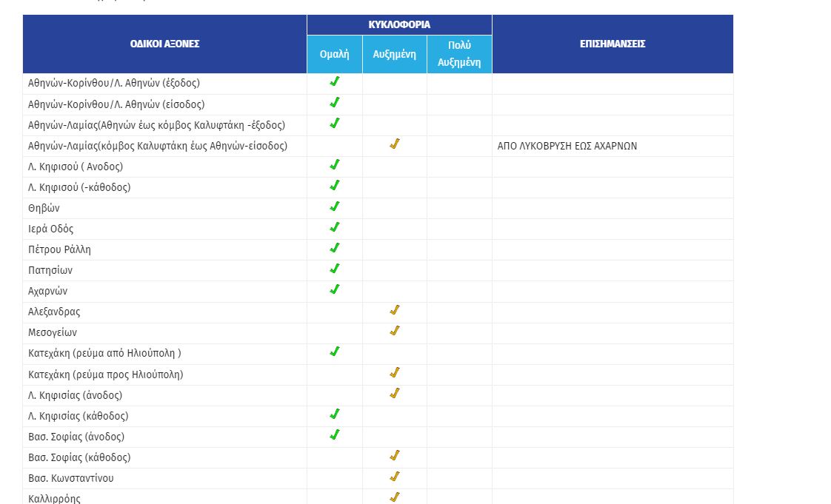Click yellow checkmark for Καλλιρρόης row

click(395, 497)
